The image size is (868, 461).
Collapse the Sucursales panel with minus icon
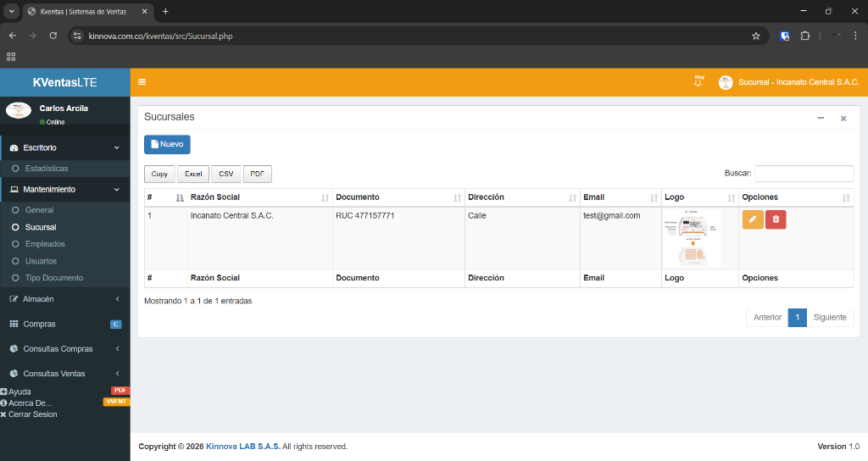click(821, 118)
